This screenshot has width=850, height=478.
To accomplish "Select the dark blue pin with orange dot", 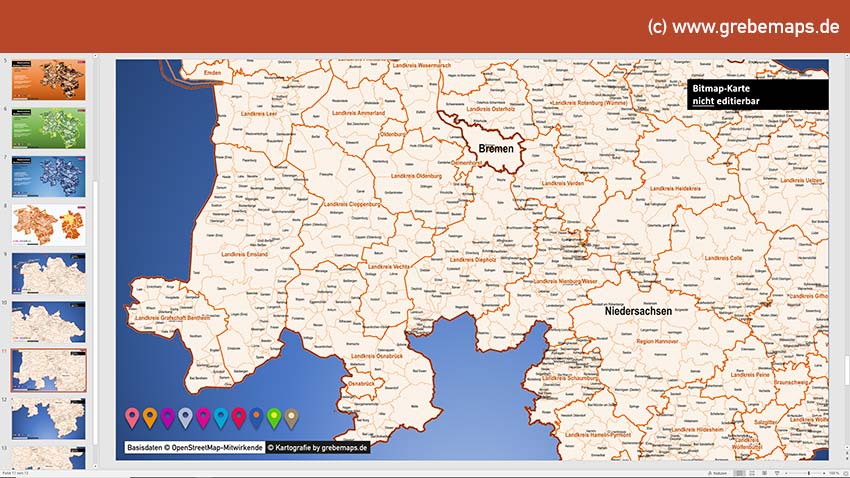I will (256, 418).
